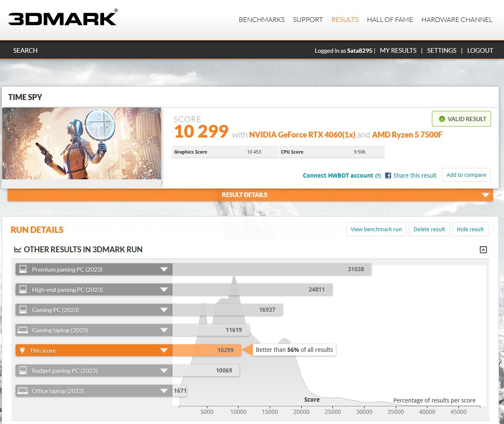Collapse Other Results section with the arrow box
Screen dimensions: 504x424
click(483, 249)
